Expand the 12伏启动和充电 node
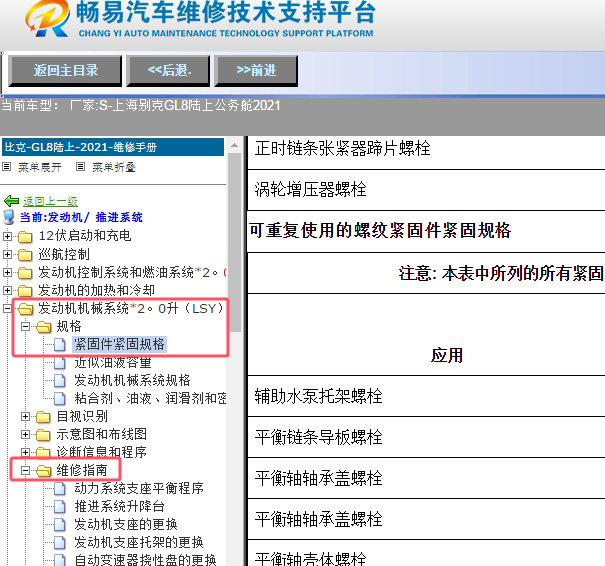The height and width of the screenshot is (566, 605). [7, 236]
